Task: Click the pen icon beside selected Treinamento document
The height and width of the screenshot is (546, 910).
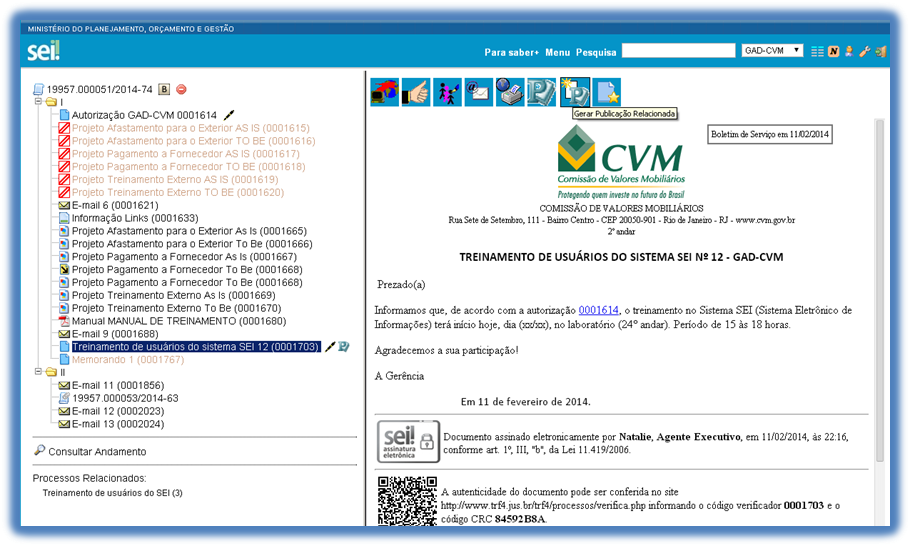Action: click(x=330, y=347)
